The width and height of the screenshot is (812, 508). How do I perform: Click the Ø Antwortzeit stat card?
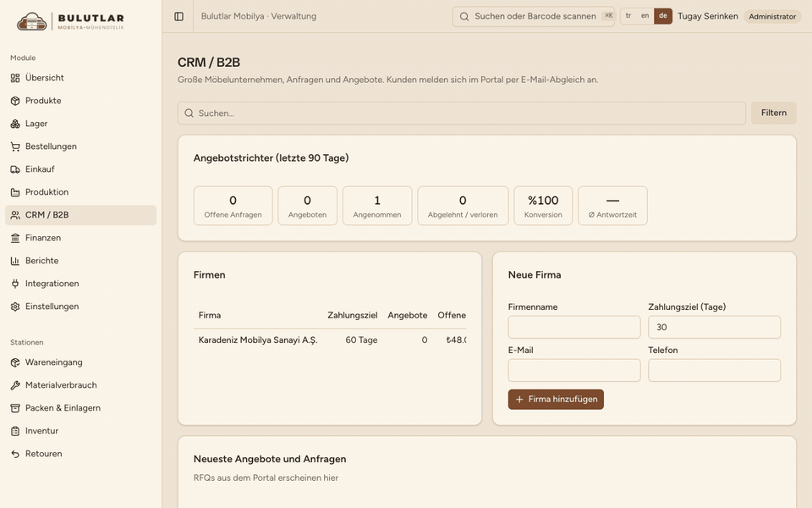612,206
